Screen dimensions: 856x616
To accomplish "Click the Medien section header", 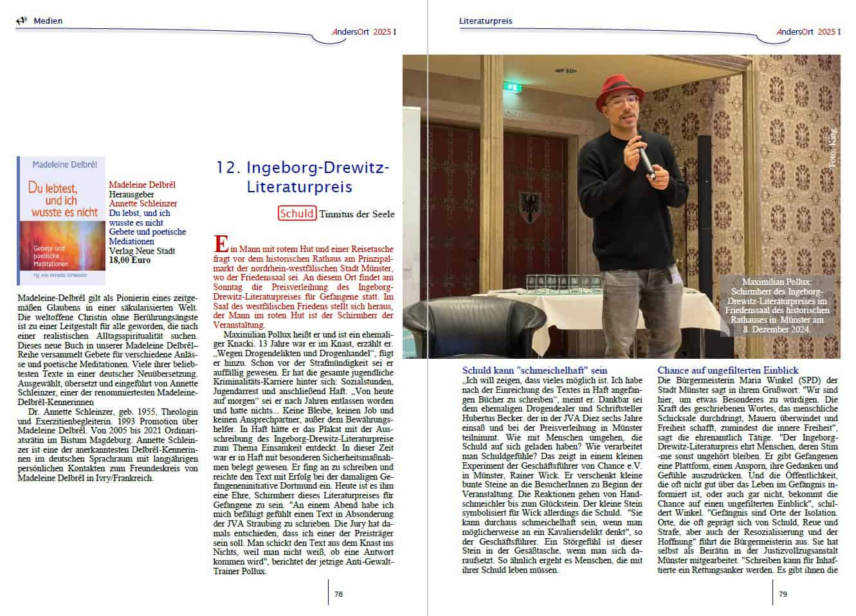I will (x=48, y=21).
